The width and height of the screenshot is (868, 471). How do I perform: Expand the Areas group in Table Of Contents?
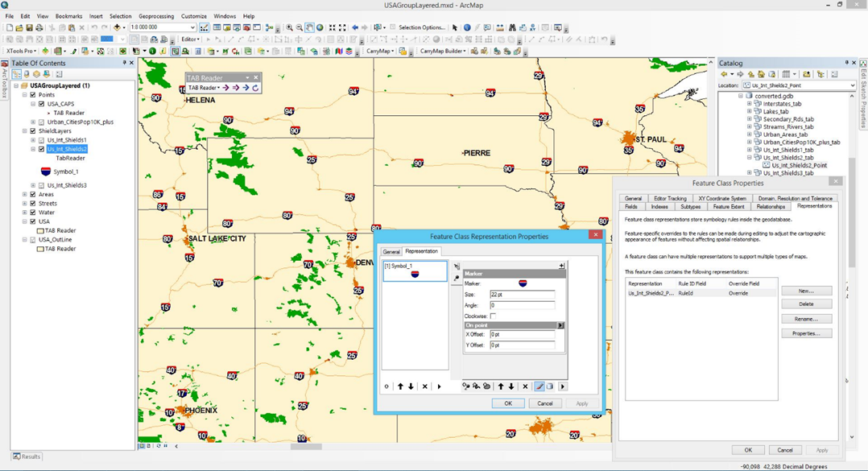(x=25, y=194)
